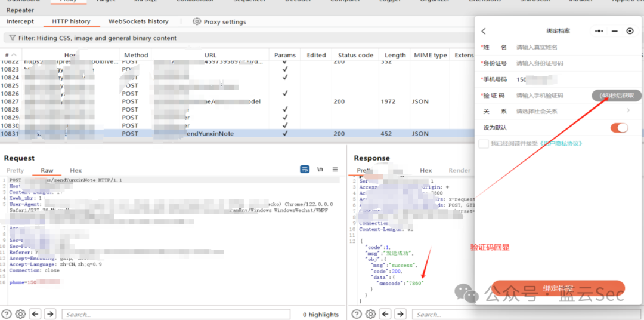Open Hex tab in Response panel
This screenshot has width=644, height=320.
click(426, 170)
